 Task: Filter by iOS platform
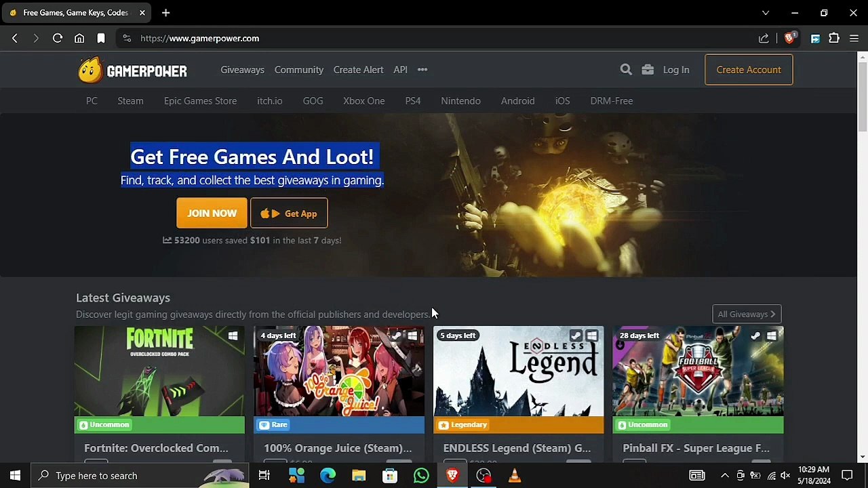coord(562,101)
